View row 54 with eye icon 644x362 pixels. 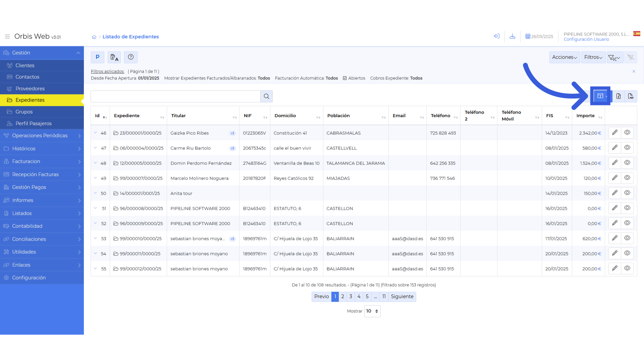click(627, 253)
